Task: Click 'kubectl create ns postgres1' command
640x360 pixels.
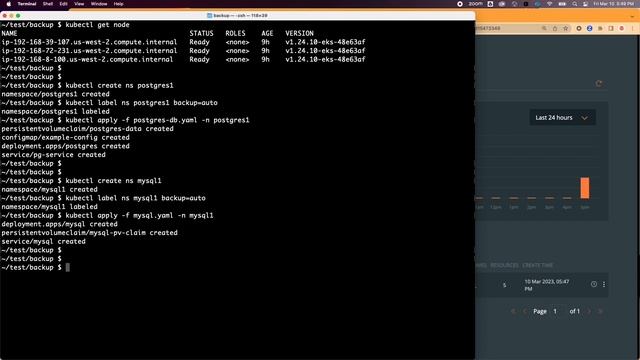Action: tap(120, 85)
